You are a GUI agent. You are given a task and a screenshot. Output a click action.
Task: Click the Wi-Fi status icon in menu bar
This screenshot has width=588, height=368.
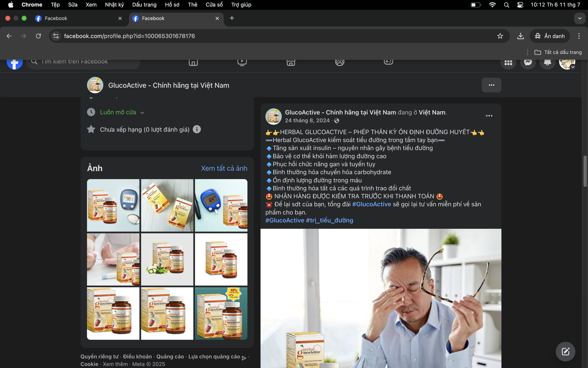click(492, 5)
